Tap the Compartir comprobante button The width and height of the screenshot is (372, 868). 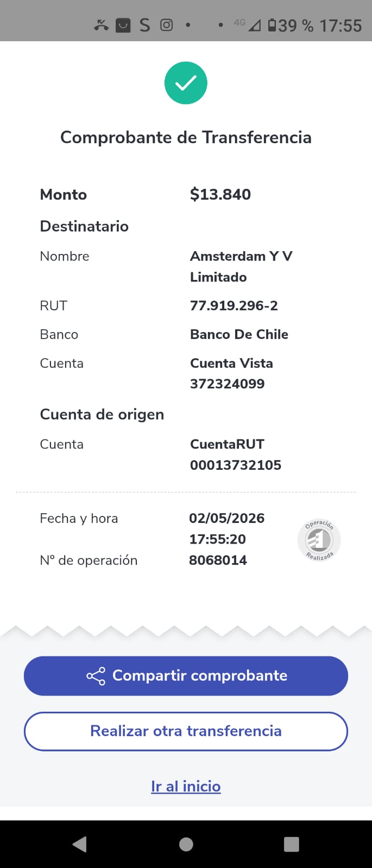186,676
